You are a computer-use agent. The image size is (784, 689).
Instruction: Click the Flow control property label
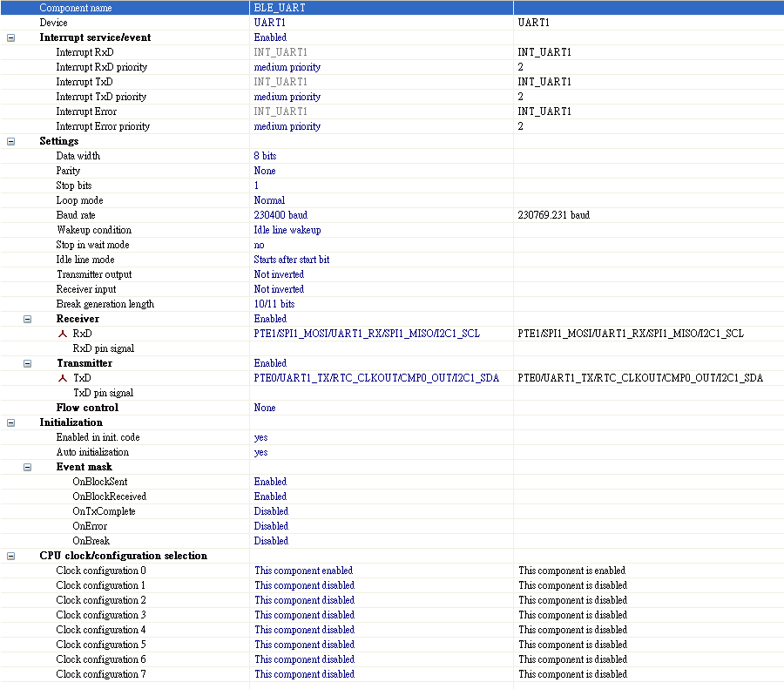[87, 408]
